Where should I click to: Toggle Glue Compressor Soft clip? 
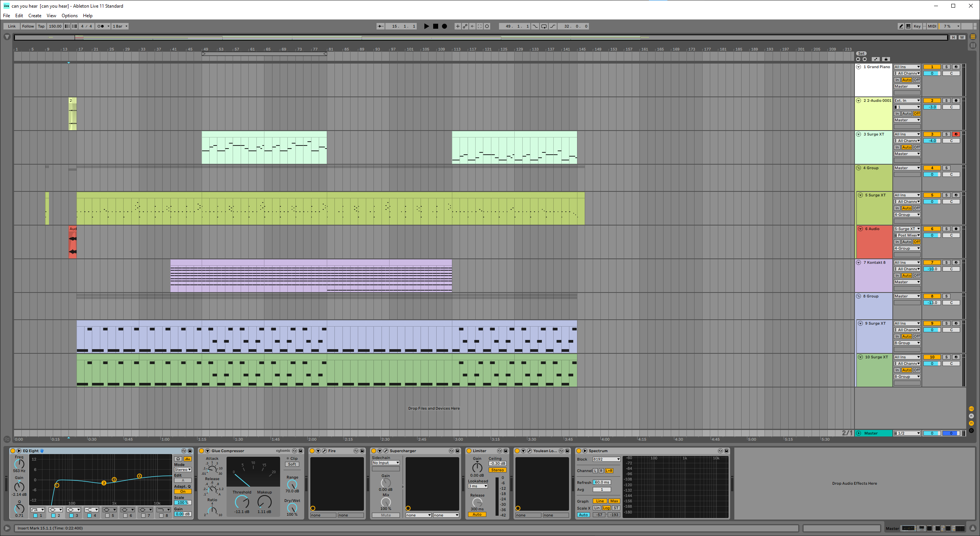pyautogui.click(x=292, y=464)
